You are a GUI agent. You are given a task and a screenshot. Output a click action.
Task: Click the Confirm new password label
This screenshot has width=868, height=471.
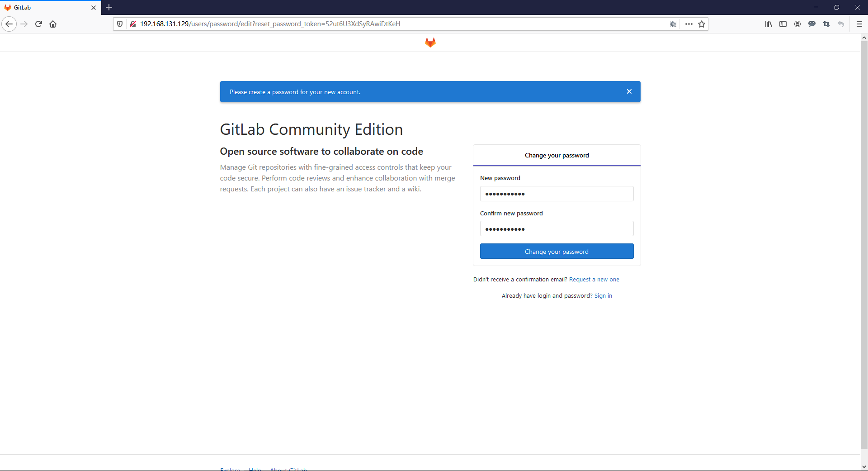click(x=511, y=213)
